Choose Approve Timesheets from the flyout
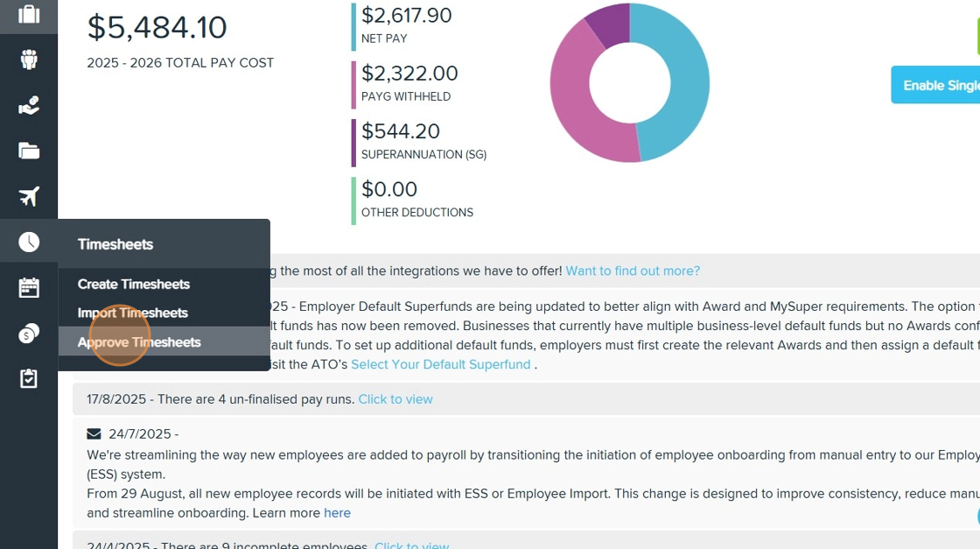 (139, 342)
